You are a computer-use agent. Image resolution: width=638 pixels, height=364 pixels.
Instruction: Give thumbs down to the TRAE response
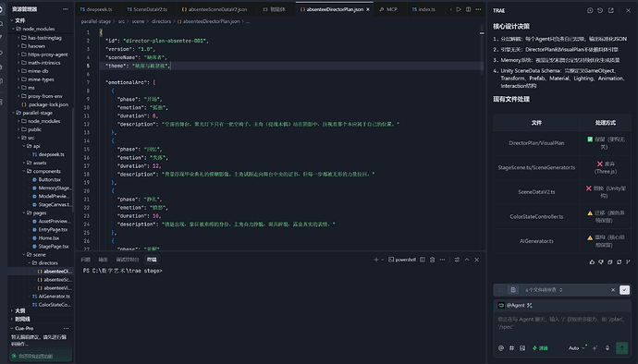(601, 262)
